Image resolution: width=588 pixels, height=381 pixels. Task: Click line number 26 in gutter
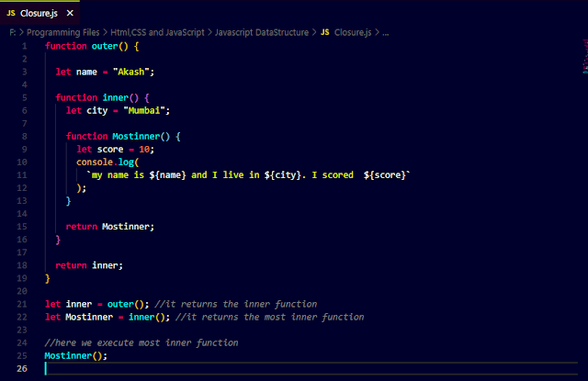pos(22,369)
